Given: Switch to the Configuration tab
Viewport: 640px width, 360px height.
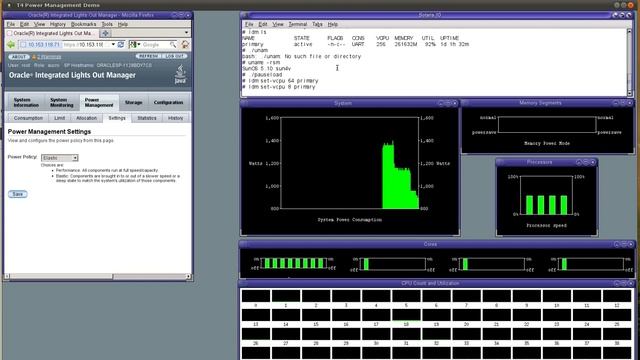Looking at the screenshot, I should [x=169, y=102].
